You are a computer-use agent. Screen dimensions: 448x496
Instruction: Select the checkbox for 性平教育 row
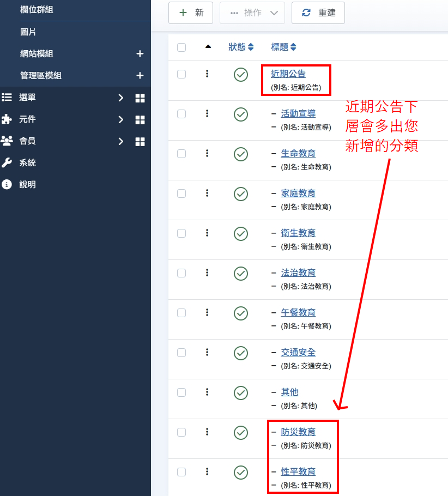click(181, 472)
